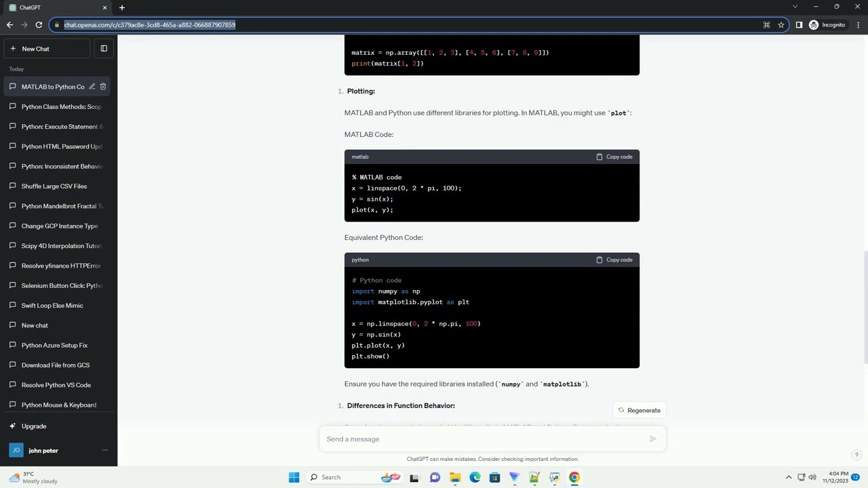View site information lock icon
The image size is (868, 488).
[x=56, y=25]
